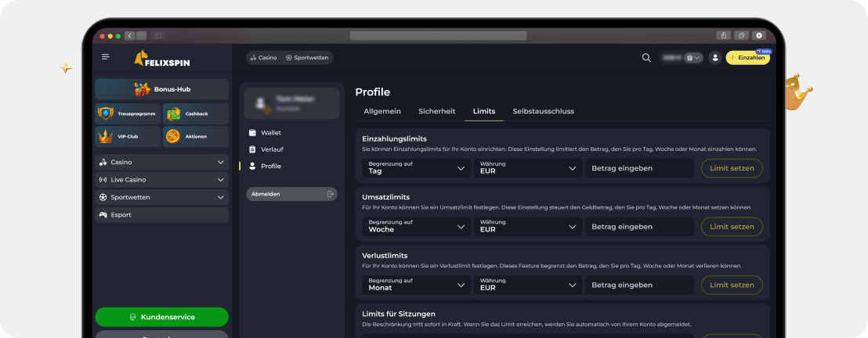The height and width of the screenshot is (338, 868).
Task: Open Währung dropdown under Umsatzlimits
Action: (x=526, y=227)
